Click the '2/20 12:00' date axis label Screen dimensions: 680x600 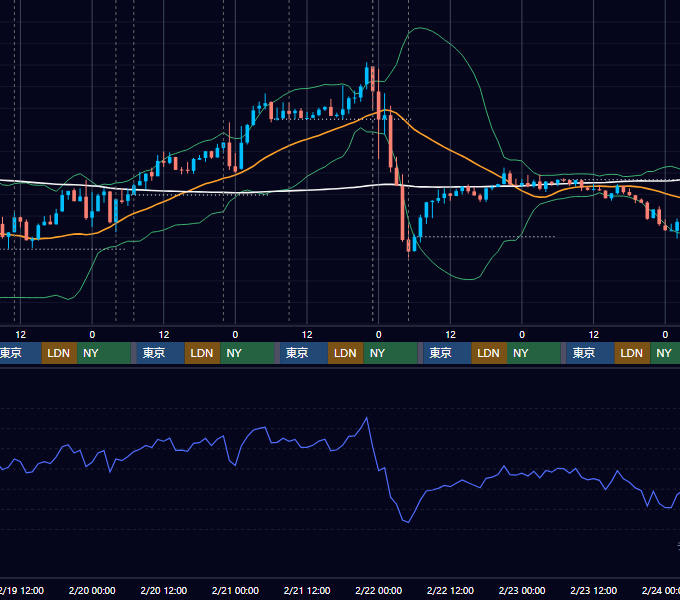pyautogui.click(x=163, y=590)
